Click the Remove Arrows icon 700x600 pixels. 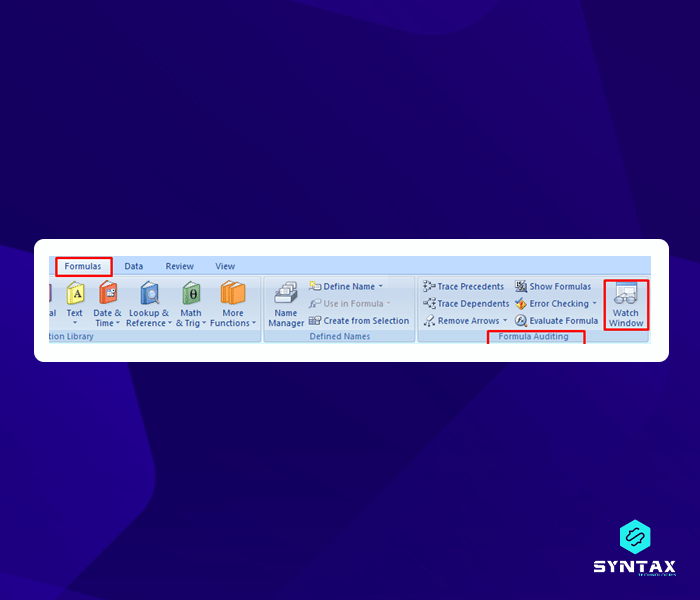(x=429, y=321)
